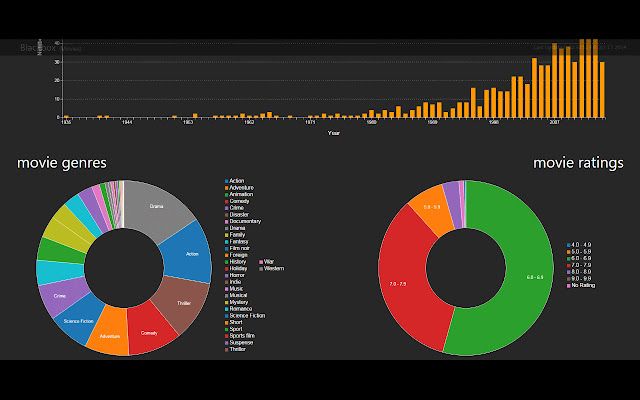Click the Adventure legend color square
The height and width of the screenshot is (400, 640).
(x=227, y=188)
